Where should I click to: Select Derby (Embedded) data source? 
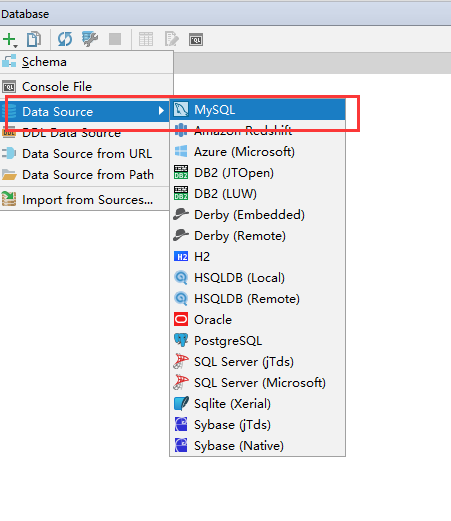257,215
